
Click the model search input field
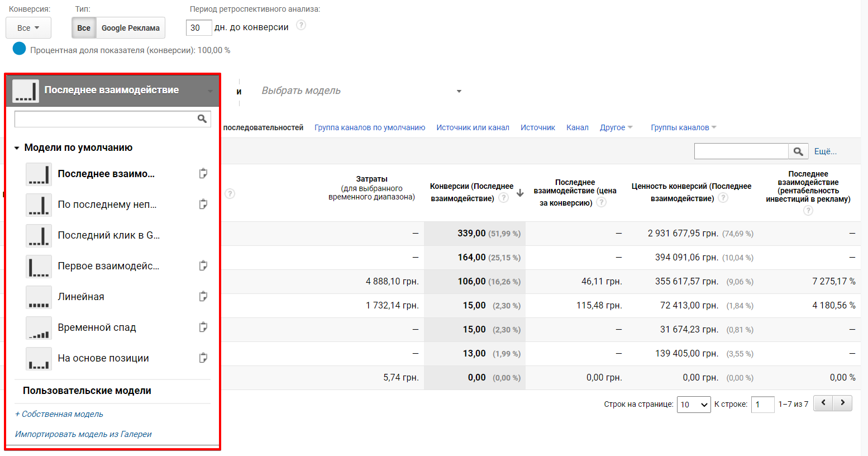tap(105, 118)
